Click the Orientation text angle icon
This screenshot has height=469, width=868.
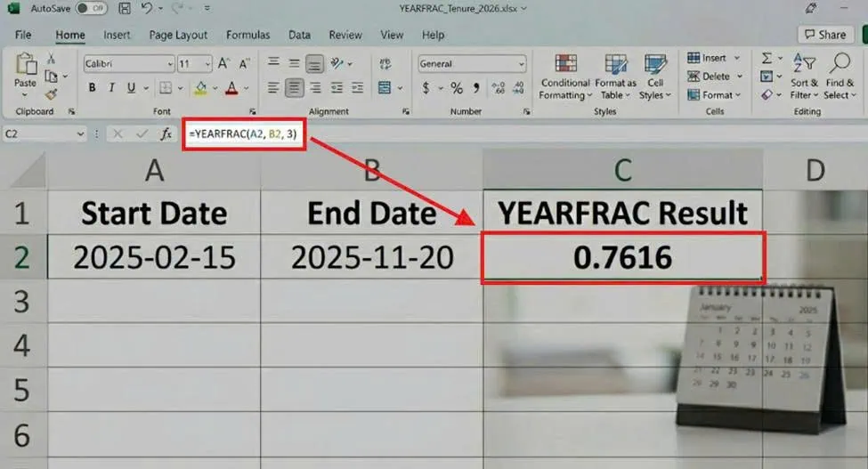tap(337, 63)
